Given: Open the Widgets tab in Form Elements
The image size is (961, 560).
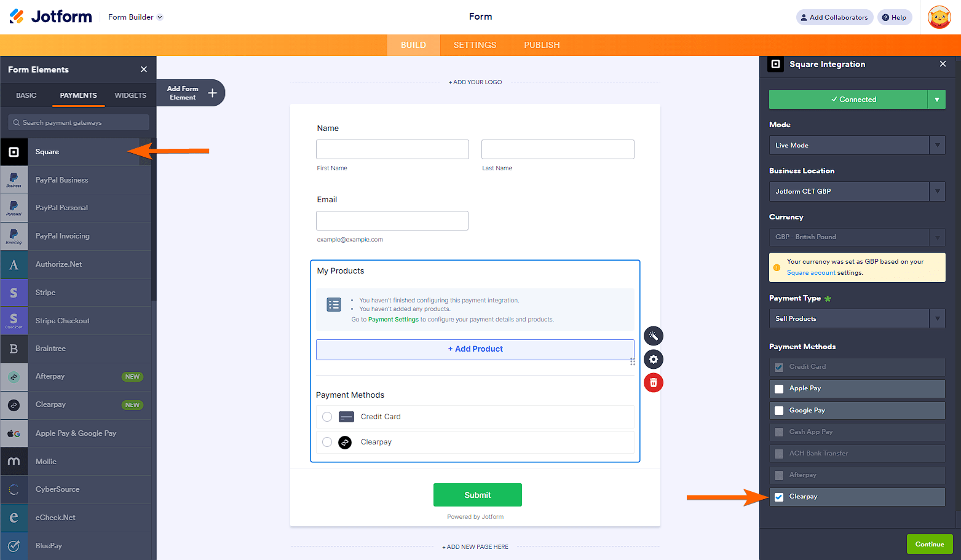Looking at the screenshot, I should tap(130, 95).
